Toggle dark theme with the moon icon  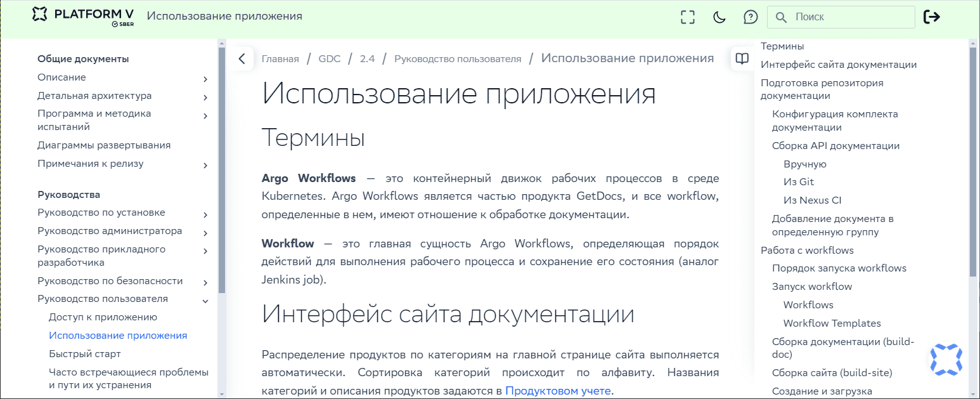pos(719,17)
